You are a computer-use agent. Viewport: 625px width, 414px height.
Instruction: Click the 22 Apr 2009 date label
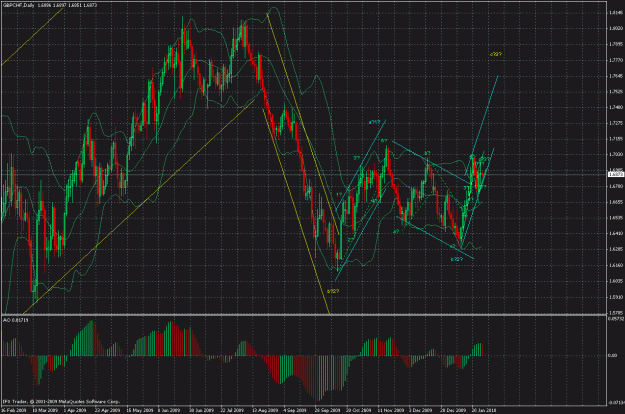[107, 410]
